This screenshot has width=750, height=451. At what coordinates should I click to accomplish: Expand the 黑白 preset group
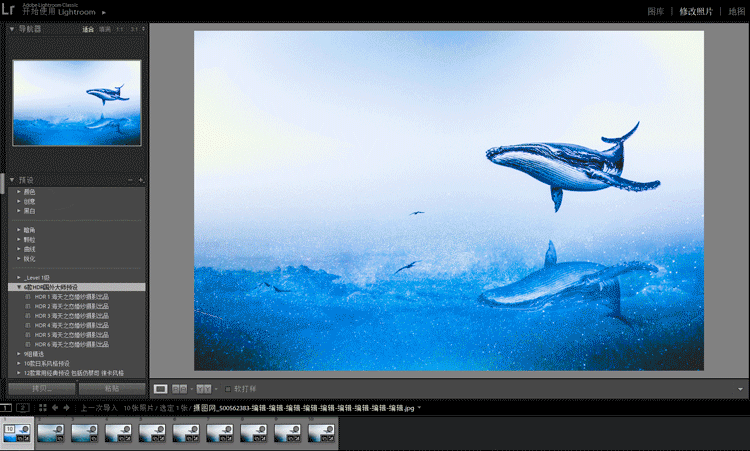[19, 211]
